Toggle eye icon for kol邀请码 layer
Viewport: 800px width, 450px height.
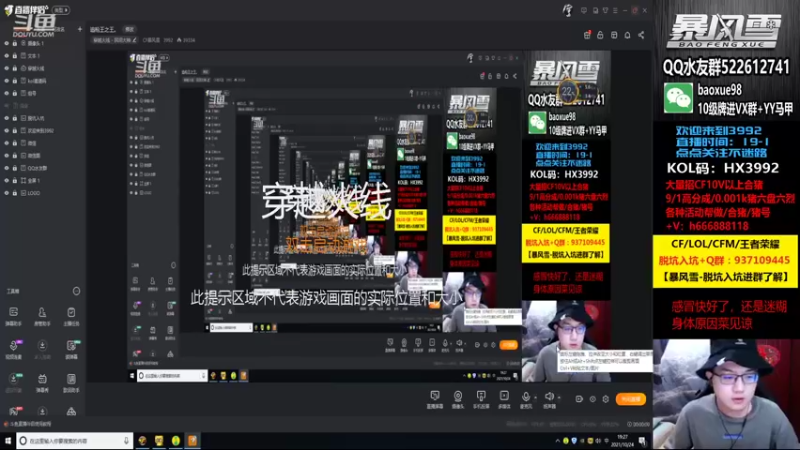tap(7, 81)
